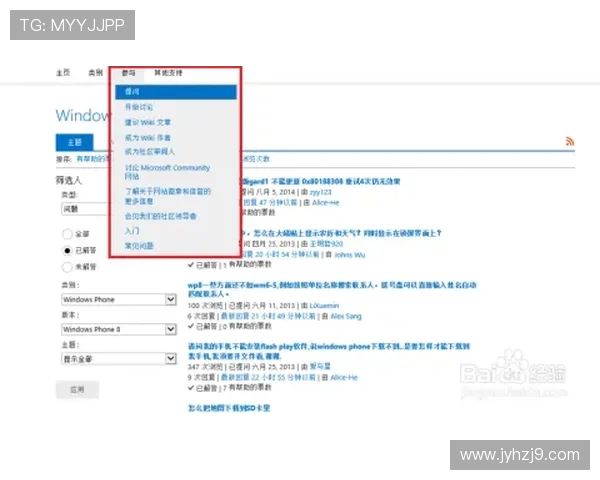Screen dimensions: 600x480
Task: Choose 成为 Wiki 作者 menu entry
Action: click(x=148, y=137)
